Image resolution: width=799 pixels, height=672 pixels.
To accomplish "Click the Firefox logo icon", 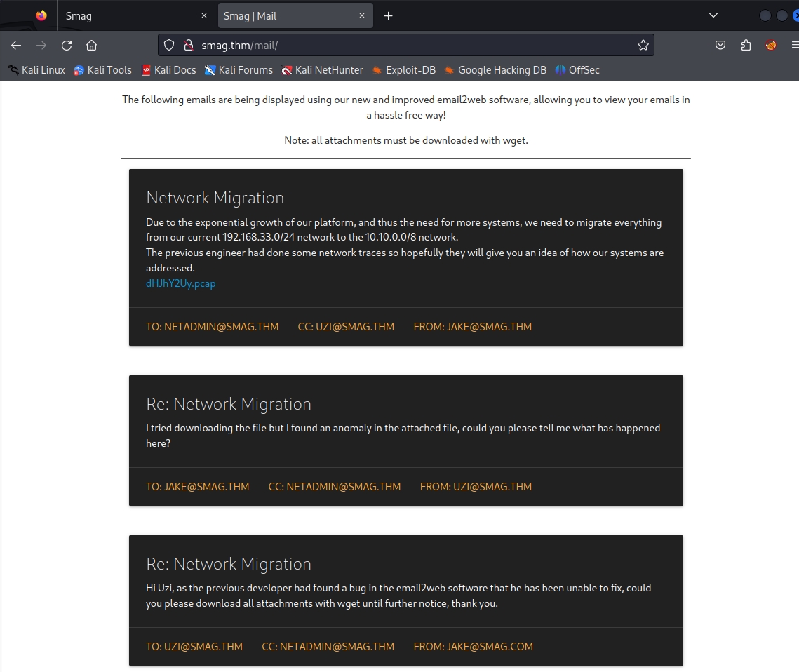I will click(x=41, y=15).
